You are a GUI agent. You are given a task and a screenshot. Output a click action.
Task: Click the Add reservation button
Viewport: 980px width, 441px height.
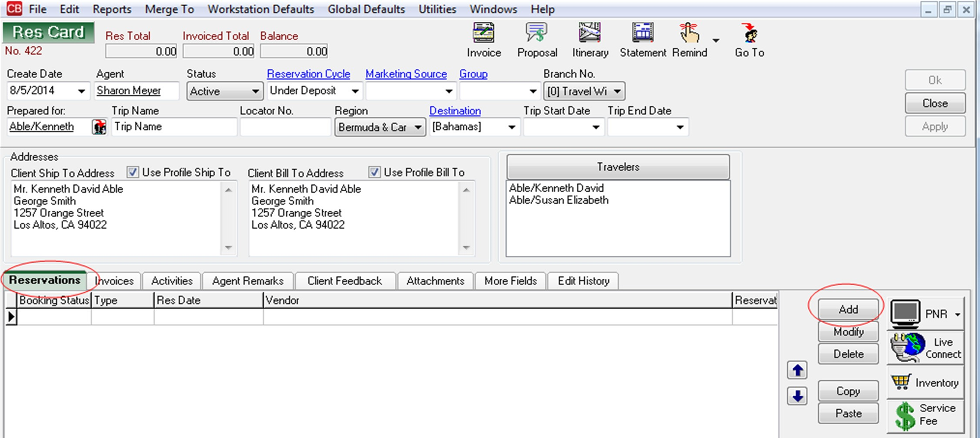pyautogui.click(x=848, y=309)
